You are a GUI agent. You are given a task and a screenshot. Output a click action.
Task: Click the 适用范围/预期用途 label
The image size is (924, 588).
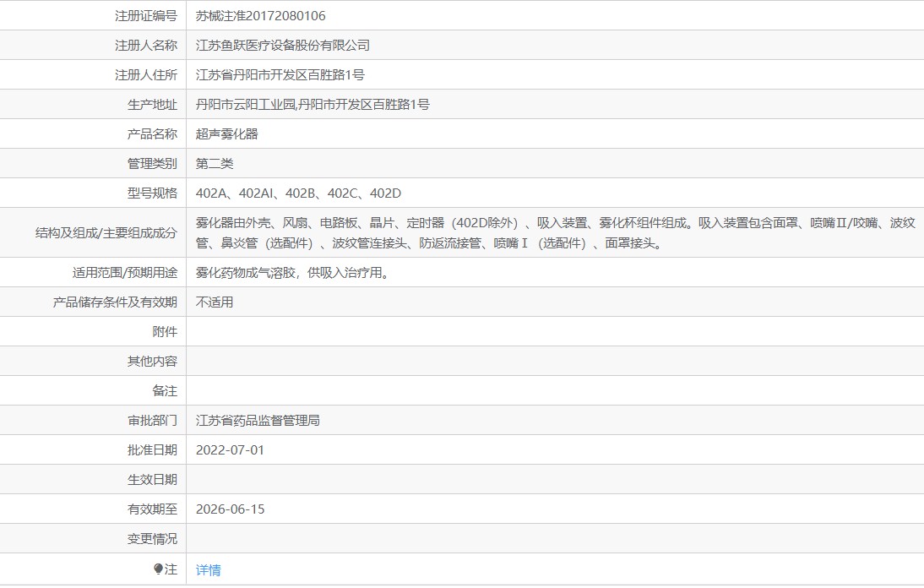(x=124, y=273)
